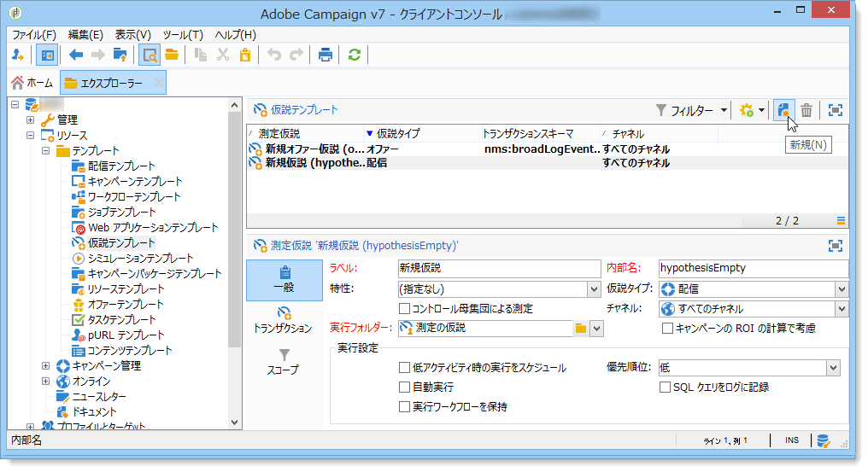Select オファーテンプレート in the tree
The width and height of the screenshot is (868, 472).
coord(125,305)
